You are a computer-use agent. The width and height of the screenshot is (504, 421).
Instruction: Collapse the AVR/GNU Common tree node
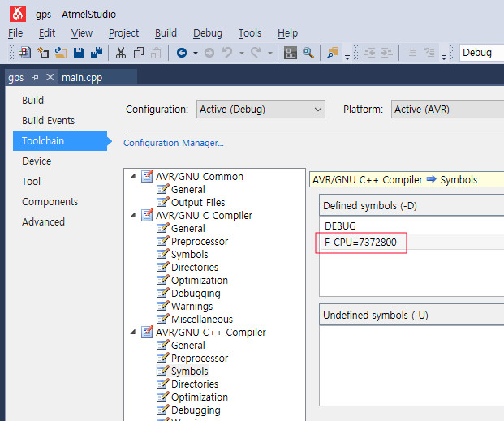point(133,177)
